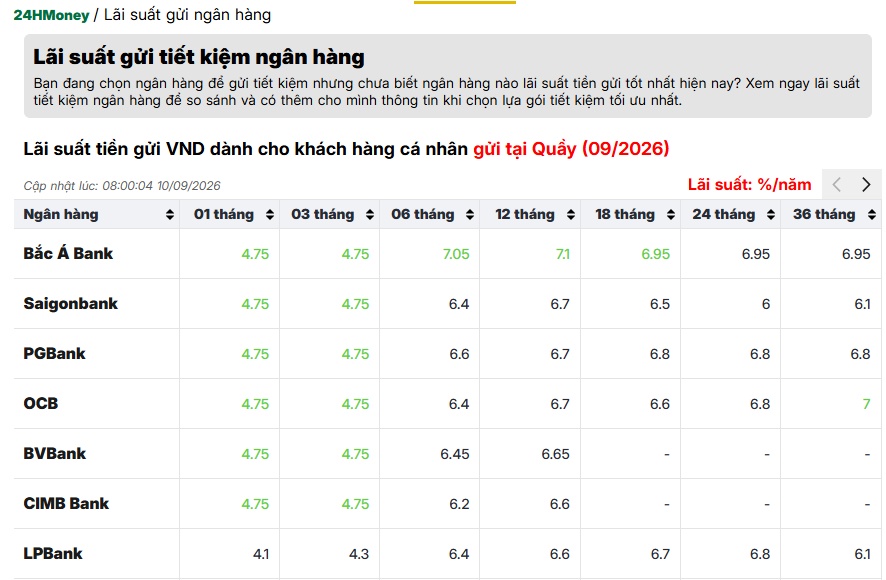Click LPBank 18 tháng rate 6.7

pos(660,555)
